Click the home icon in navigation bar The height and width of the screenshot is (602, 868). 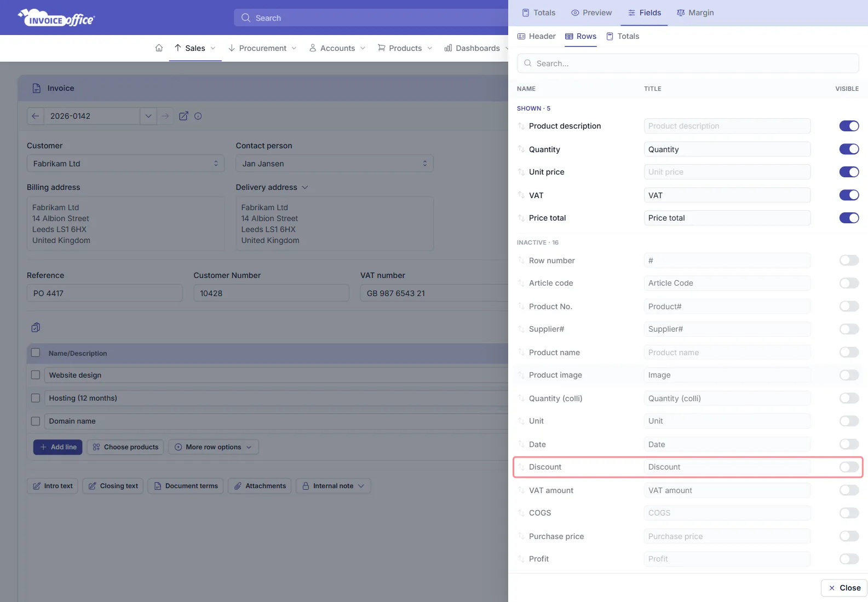coord(159,48)
